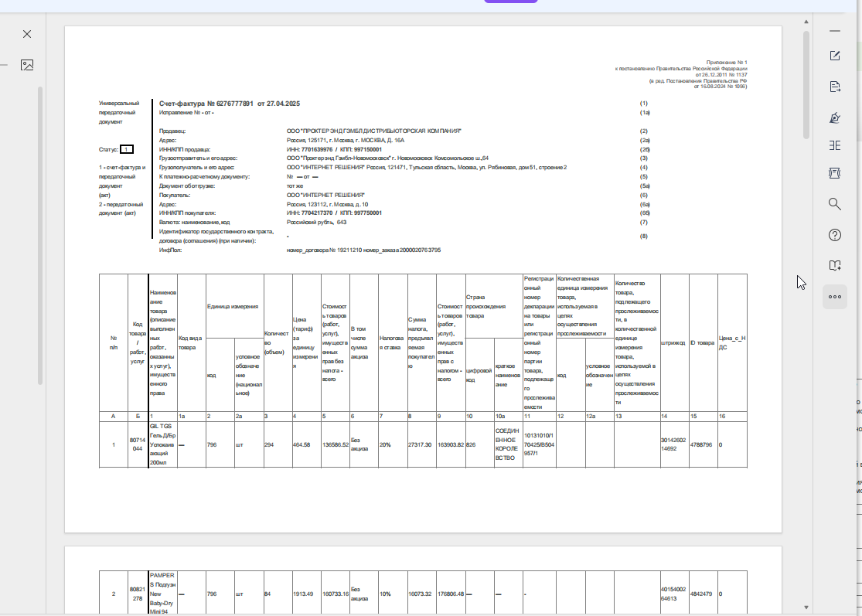
Task: Click barcode cell '3014260214692'
Action: 673,444
